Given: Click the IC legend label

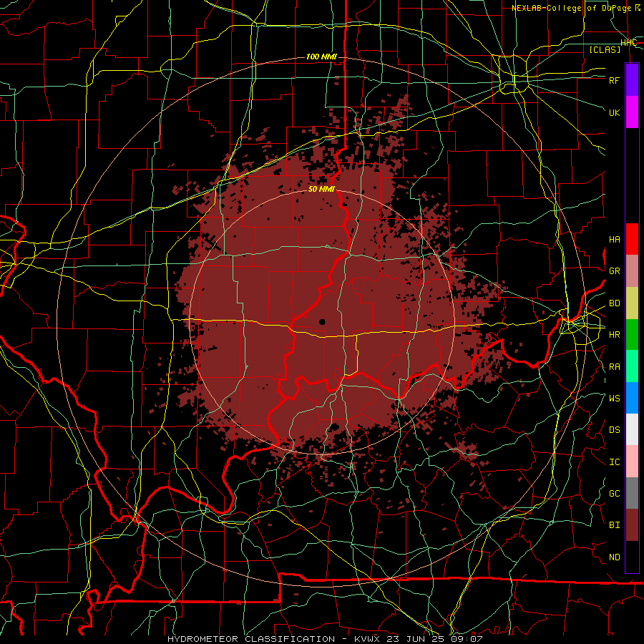Looking at the screenshot, I should [614, 462].
